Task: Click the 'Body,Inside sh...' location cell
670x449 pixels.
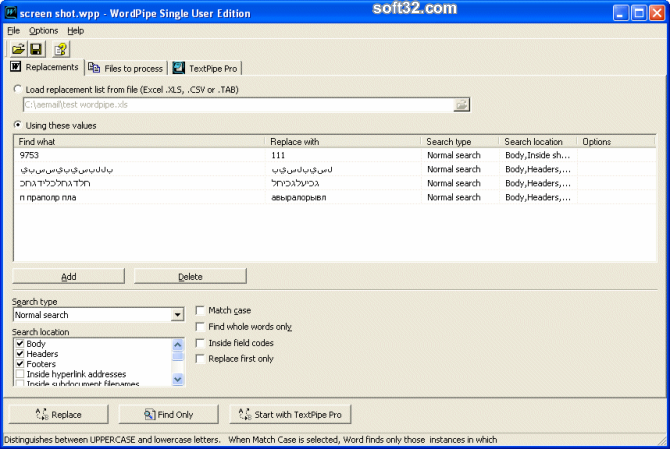Action: point(538,155)
